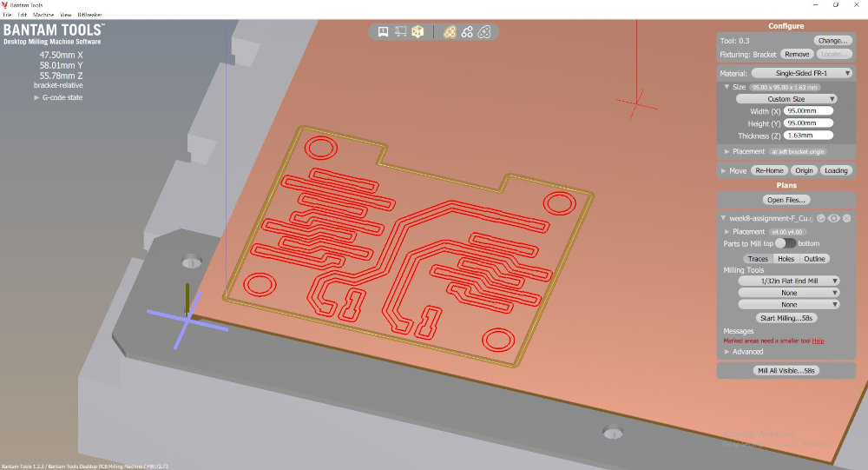The height and width of the screenshot is (470, 868).
Task: Click Mill All Visible...58s button
Action: pos(786,371)
